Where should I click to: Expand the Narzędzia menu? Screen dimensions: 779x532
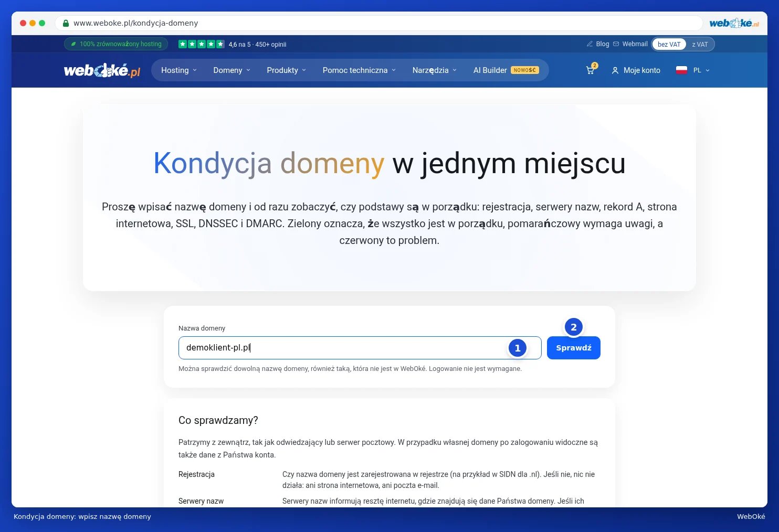click(x=435, y=70)
